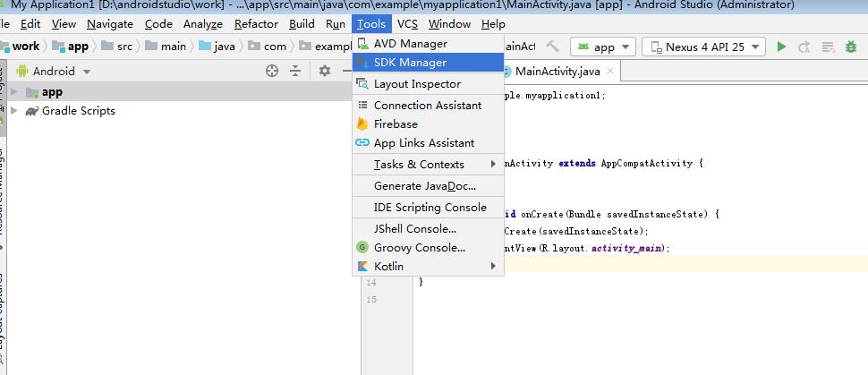Select SDK Manager menu entry
The width and height of the screenshot is (868, 375).
428,63
